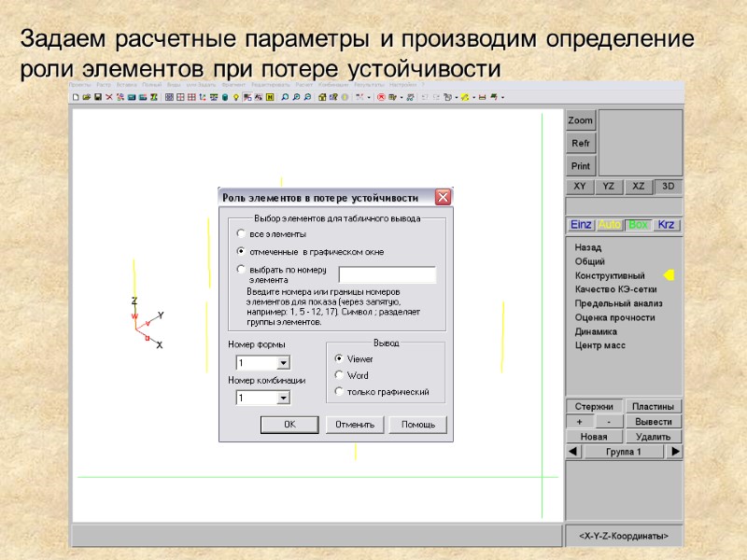Viewport: 747px width, 560px height.
Task: Click the red X delete toolbar icon
Action: click(109, 97)
